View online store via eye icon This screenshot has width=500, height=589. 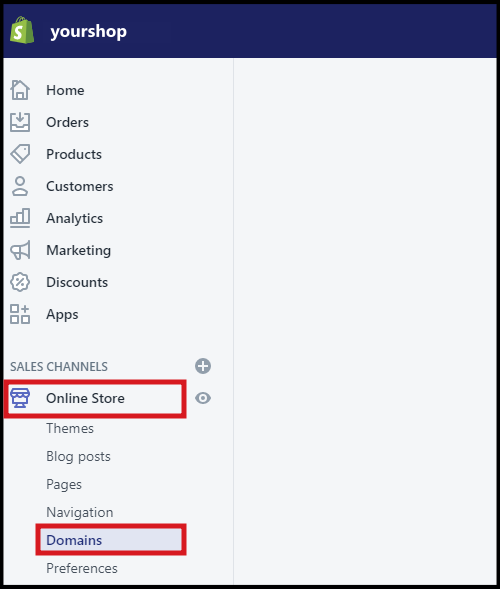click(x=203, y=398)
